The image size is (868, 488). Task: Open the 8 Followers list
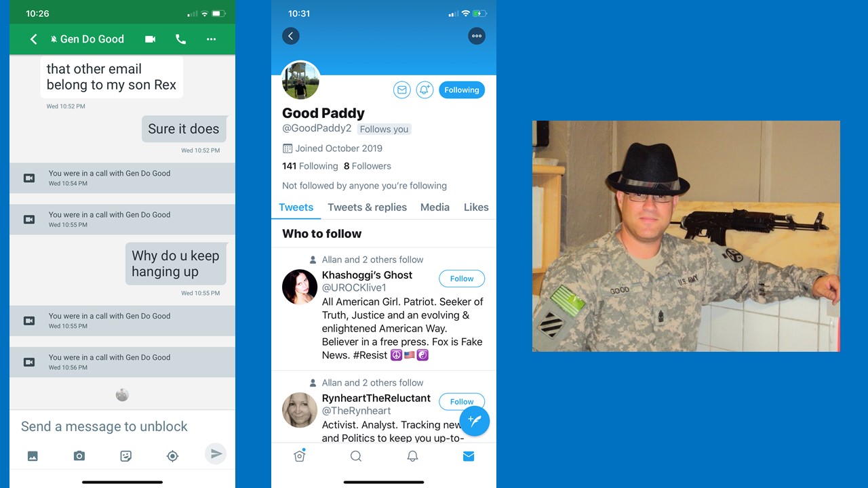[x=368, y=166]
